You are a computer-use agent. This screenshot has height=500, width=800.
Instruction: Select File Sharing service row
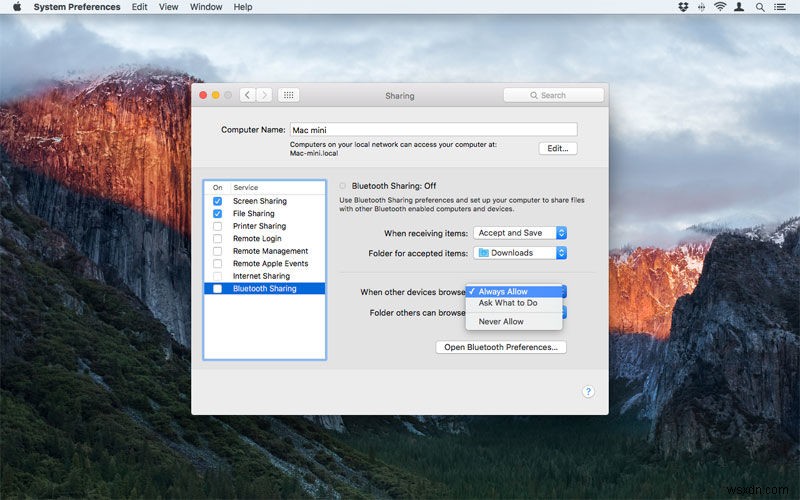pyautogui.click(x=264, y=213)
